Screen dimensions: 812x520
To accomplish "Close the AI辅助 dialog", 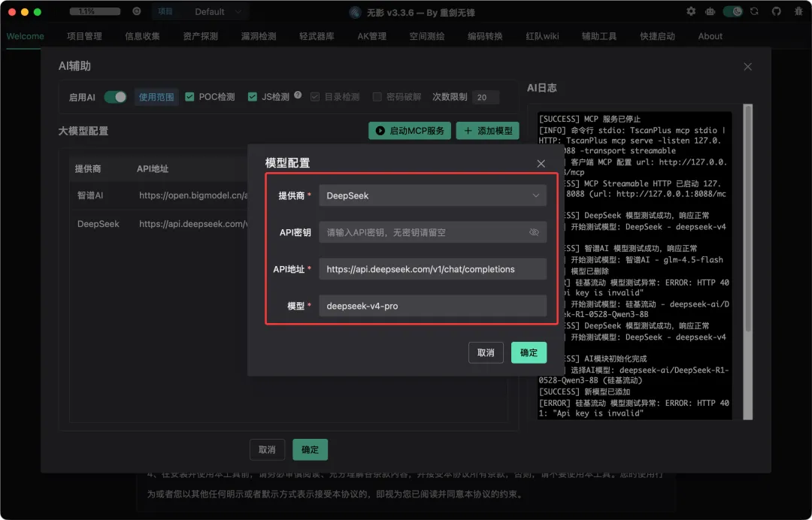I will (748, 67).
